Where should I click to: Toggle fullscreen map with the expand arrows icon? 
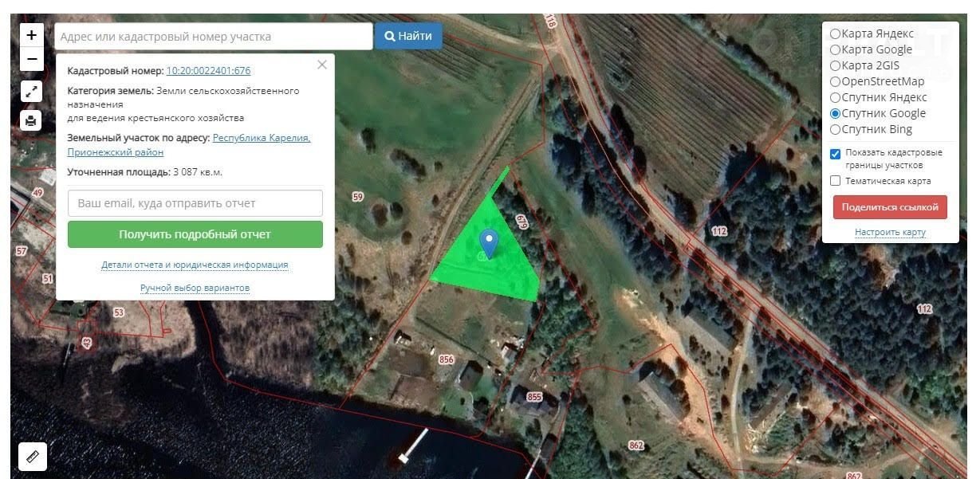pos(31,91)
